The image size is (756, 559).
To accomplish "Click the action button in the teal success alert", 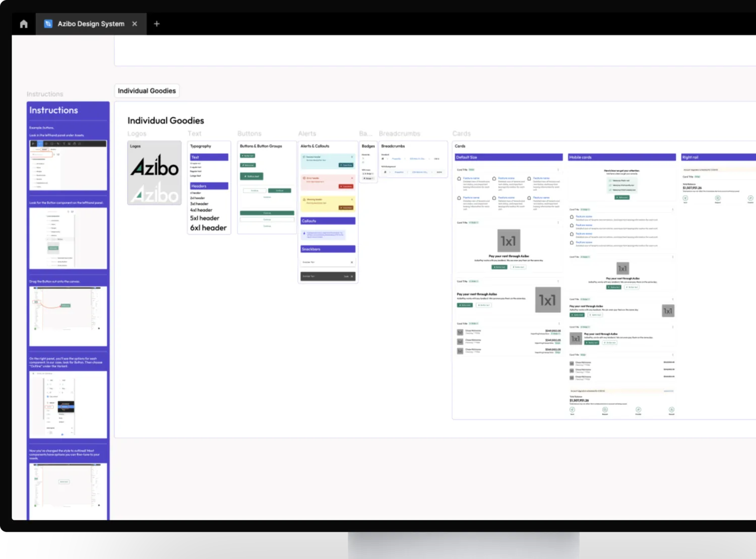I will tap(346, 165).
